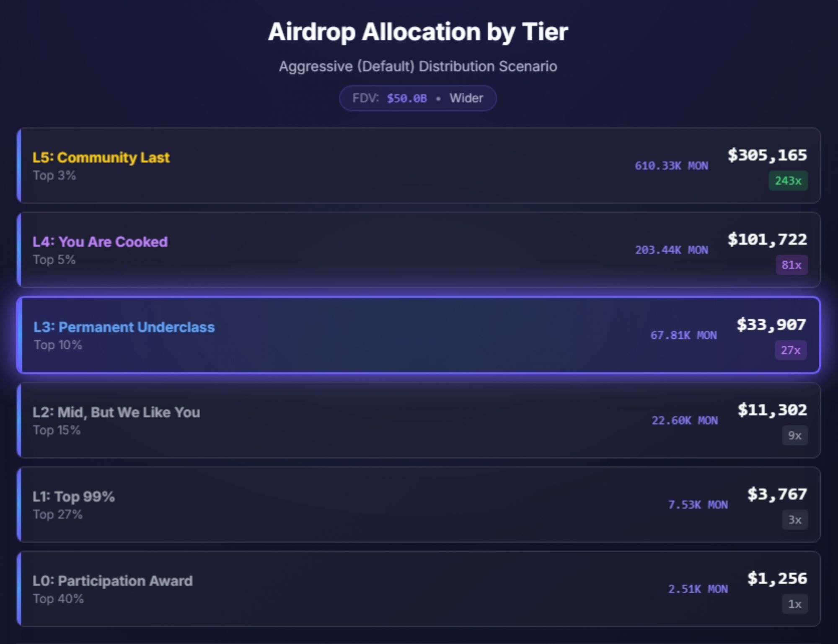Select the L3: Permanent Underclass tier title
Image resolution: width=838 pixels, height=644 pixels.
[x=124, y=327]
